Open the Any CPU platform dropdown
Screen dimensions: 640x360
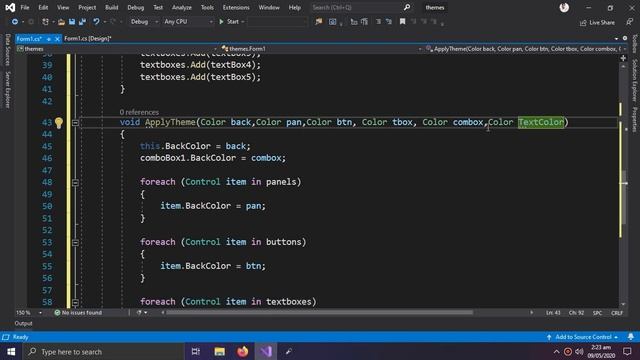[x=188, y=22]
